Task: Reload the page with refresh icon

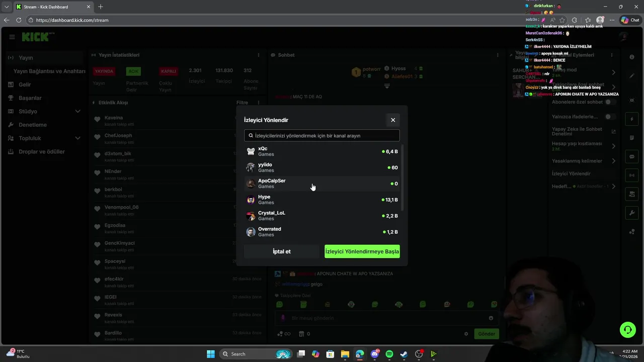Action: pos(19,20)
